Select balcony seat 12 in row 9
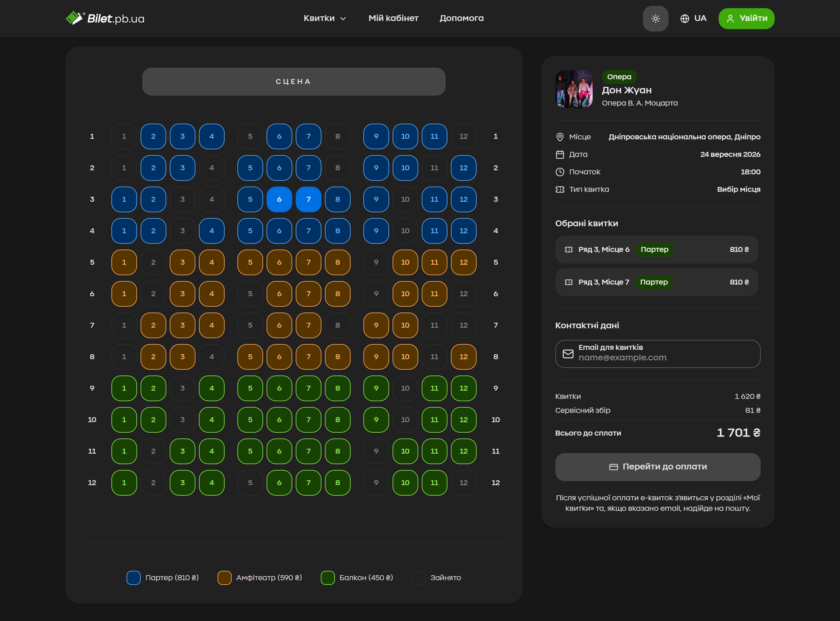 (x=463, y=388)
